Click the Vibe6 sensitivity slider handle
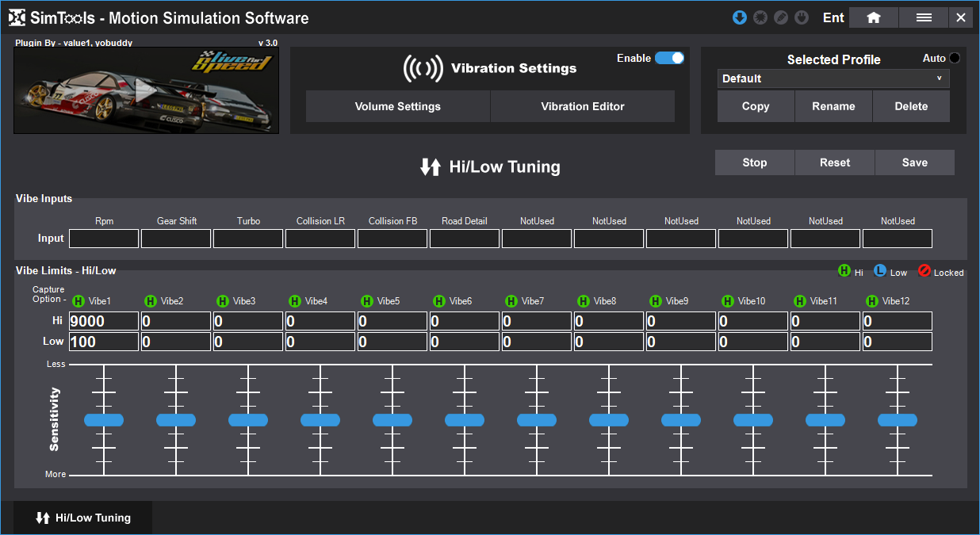Image resolution: width=980 pixels, height=535 pixels. [x=465, y=420]
